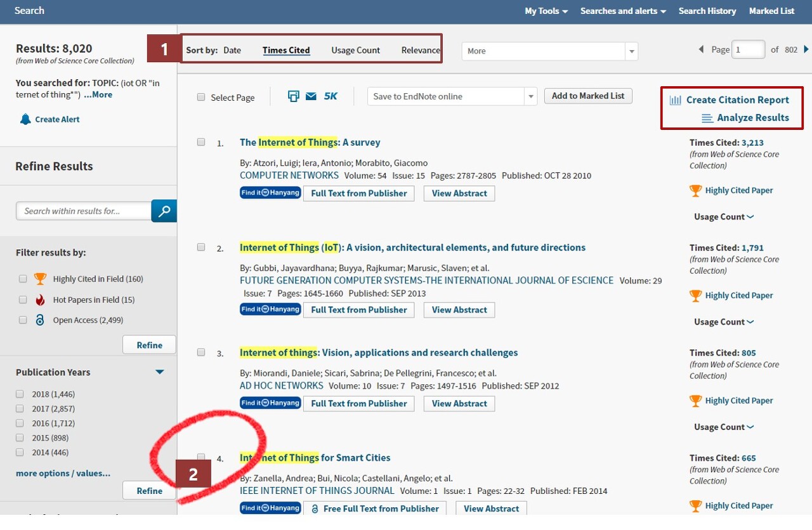
Task: Enable Highly Cited in Field filter checkbox
Action: coord(23,279)
